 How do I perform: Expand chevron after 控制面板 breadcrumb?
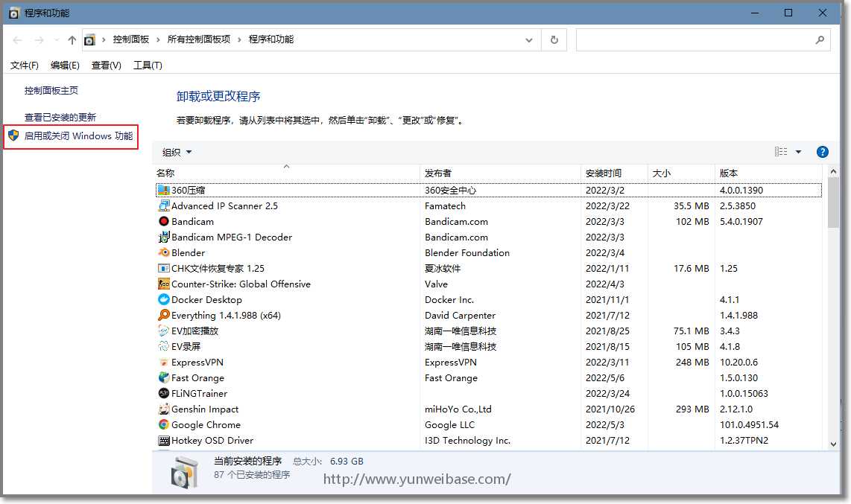tap(158, 39)
